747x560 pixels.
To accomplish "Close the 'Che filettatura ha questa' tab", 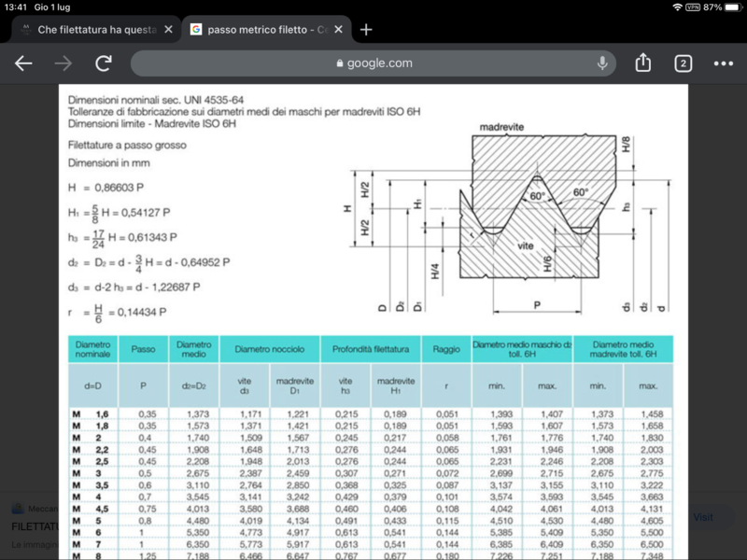I will click(169, 29).
